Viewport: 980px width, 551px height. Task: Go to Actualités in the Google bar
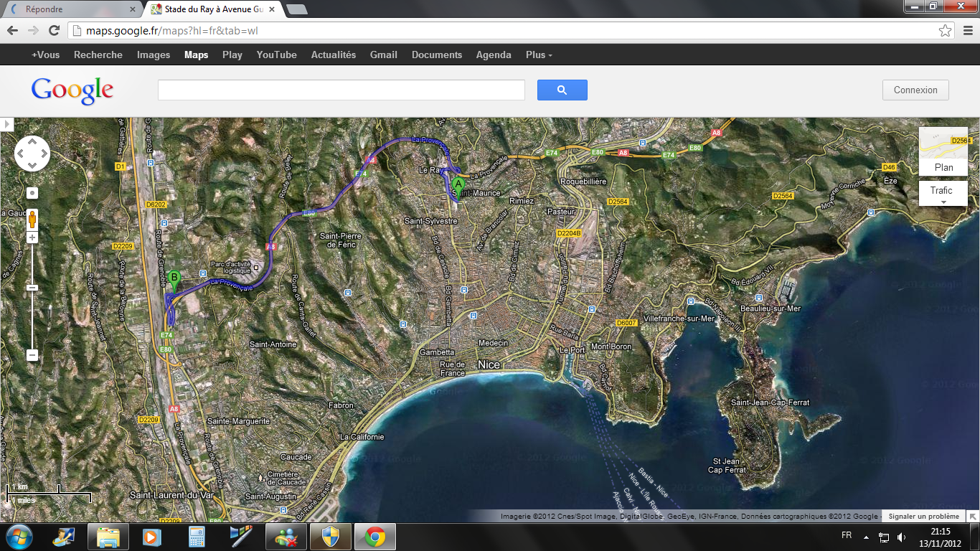click(334, 55)
